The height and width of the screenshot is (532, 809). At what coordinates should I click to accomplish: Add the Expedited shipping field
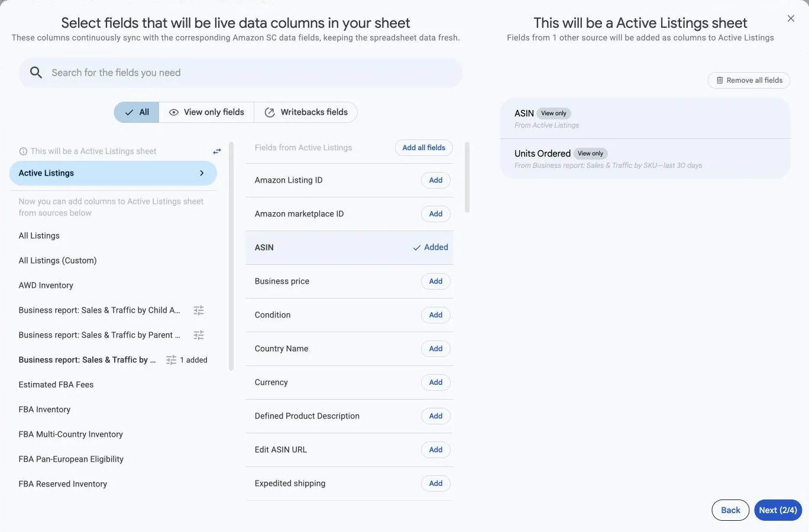436,484
